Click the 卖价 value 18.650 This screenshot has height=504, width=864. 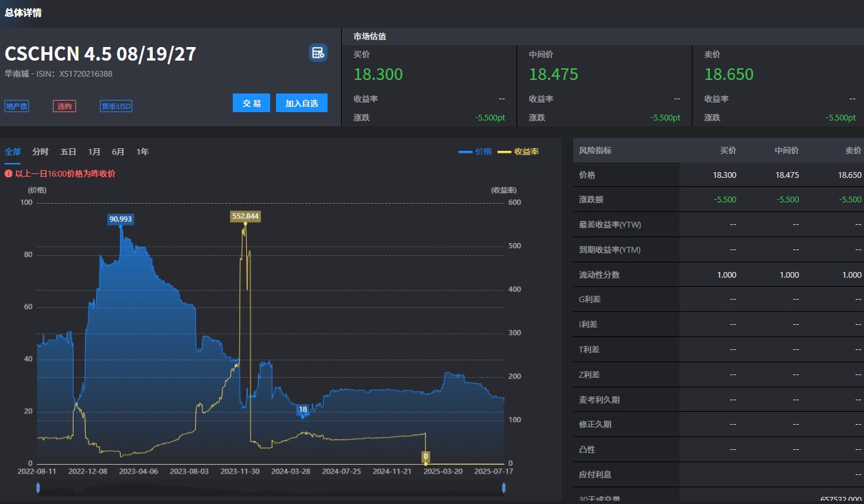pos(729,74)
